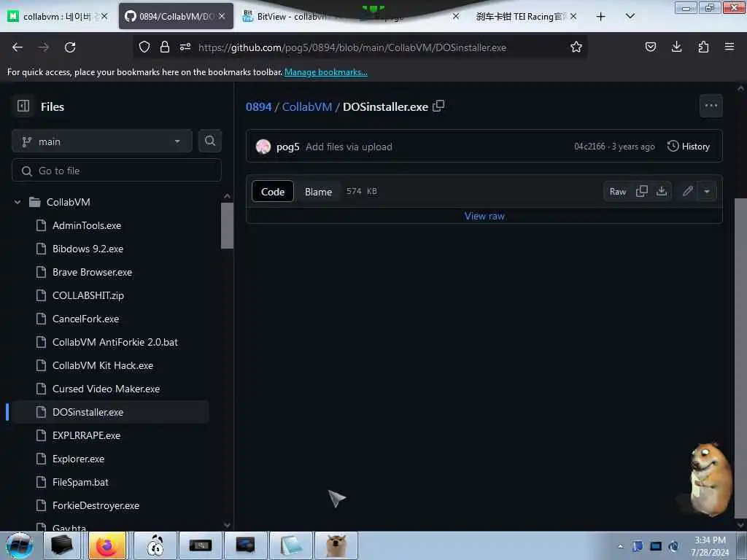Focus the Go to file search field
Image resolution: width=747 pixels, height=560 pixels.
(x=117, y=171)
